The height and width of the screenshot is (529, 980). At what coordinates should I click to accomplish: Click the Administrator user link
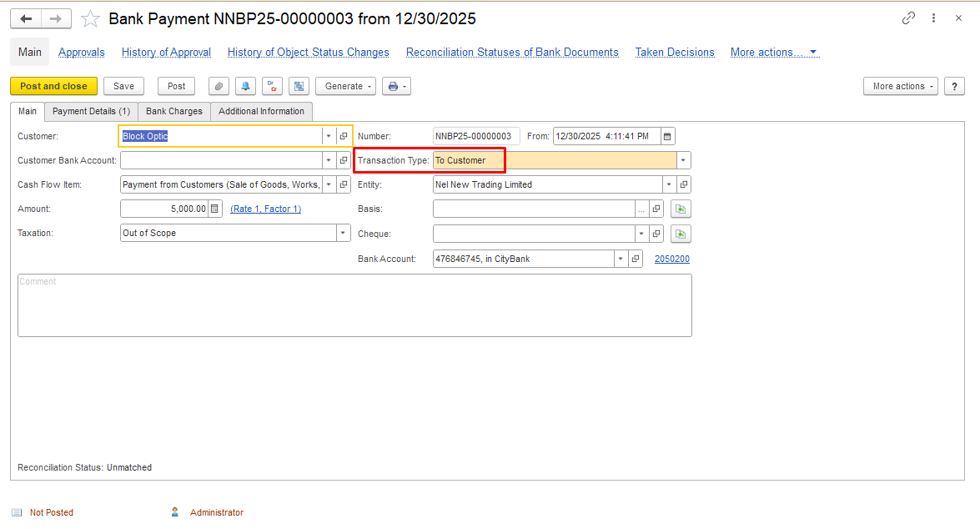coord(217,513)
